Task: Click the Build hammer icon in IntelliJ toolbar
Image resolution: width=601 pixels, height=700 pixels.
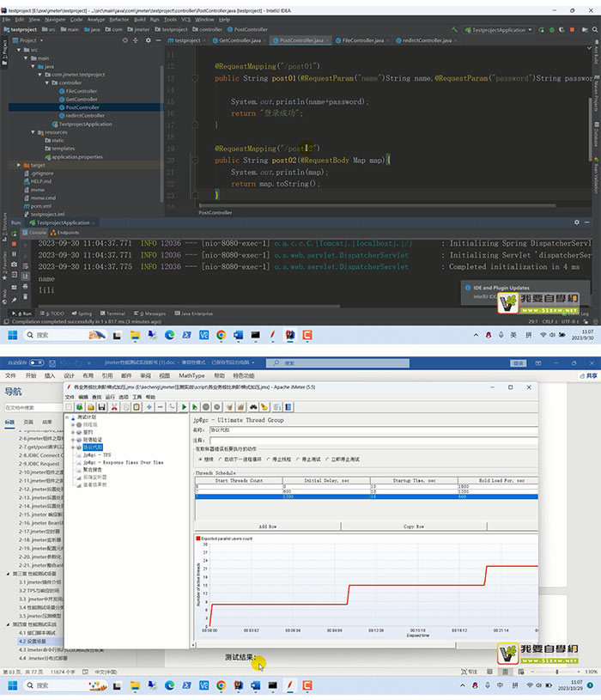Action: [x=455, y=29]
